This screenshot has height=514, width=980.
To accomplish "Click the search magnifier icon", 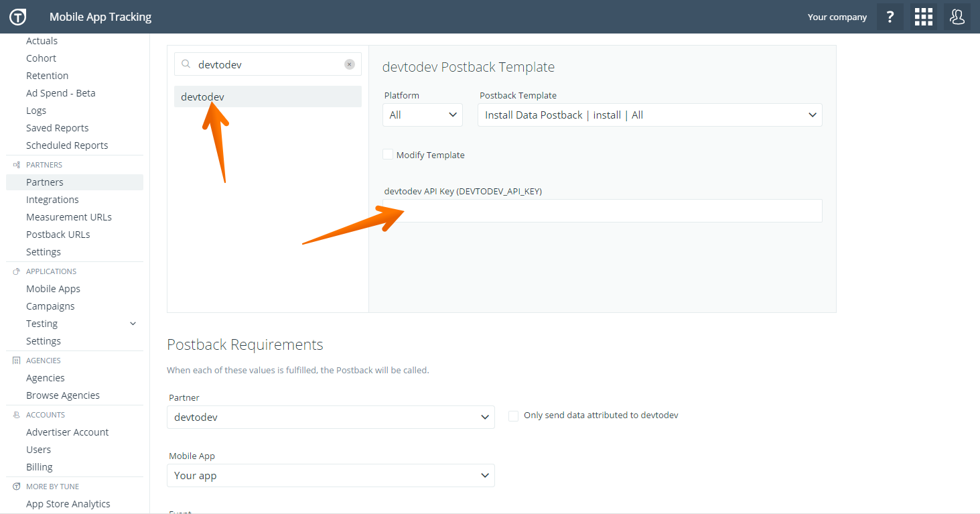I will click(x=186, y=64).
